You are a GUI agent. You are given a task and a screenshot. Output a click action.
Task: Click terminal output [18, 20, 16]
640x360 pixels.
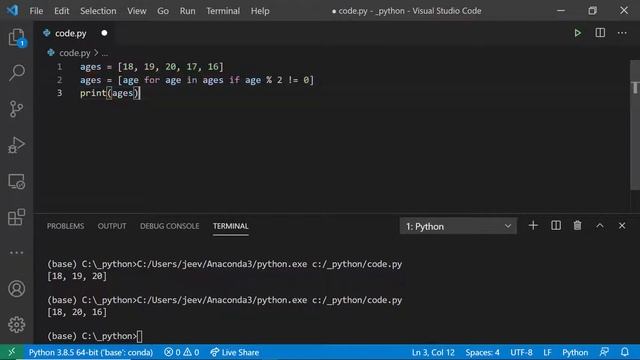[77, 312]
